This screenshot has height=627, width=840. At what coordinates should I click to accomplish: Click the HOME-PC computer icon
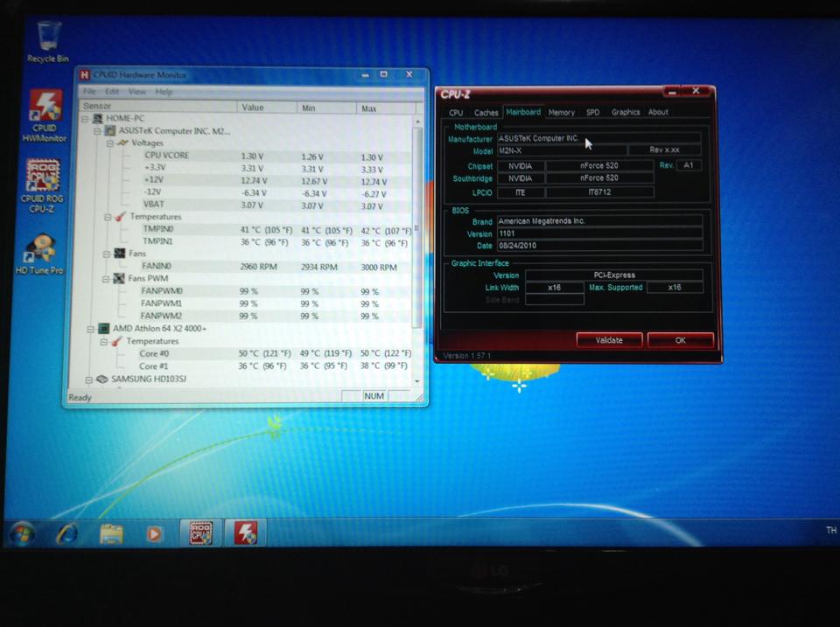[97, 118]
